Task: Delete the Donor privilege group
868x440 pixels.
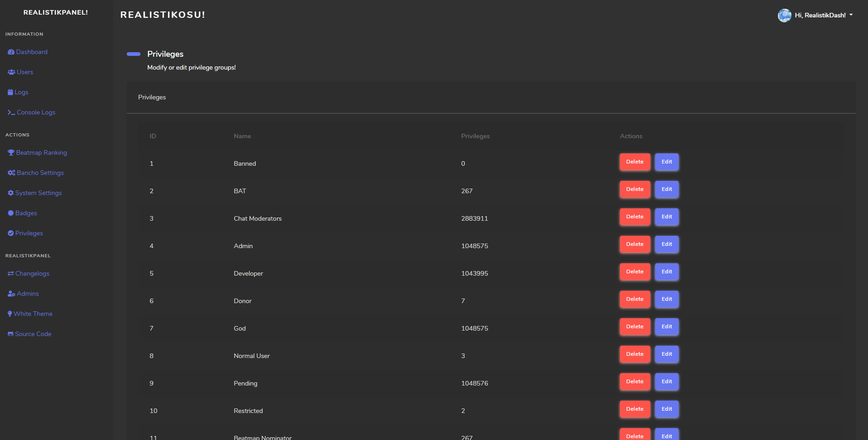Action: (x=635, y=299)
